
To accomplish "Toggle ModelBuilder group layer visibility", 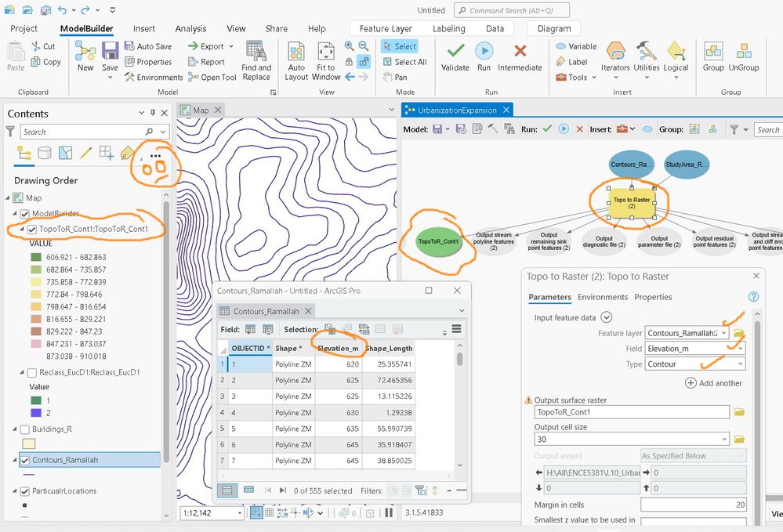I will tap(25, 214).
